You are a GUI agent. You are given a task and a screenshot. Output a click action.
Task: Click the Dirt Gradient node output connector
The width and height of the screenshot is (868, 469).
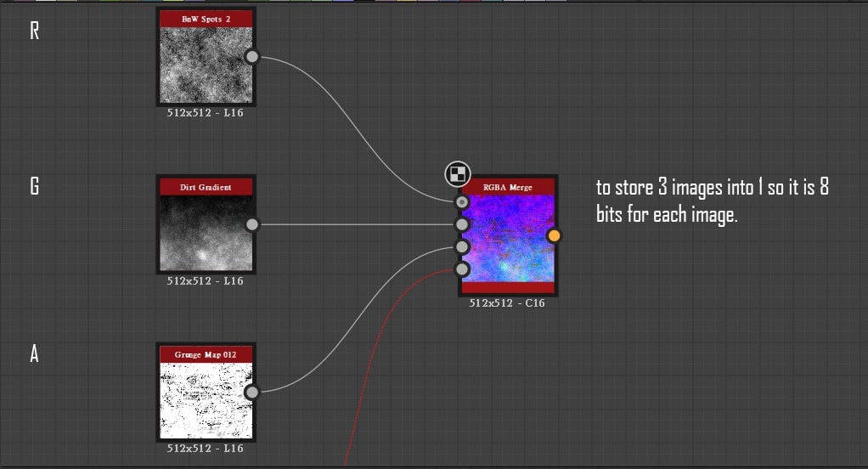coord(252,224)
